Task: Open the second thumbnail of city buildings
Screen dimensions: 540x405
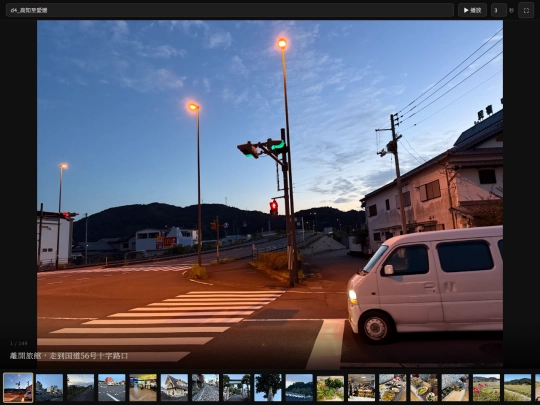Action: (x=49, y=387)
